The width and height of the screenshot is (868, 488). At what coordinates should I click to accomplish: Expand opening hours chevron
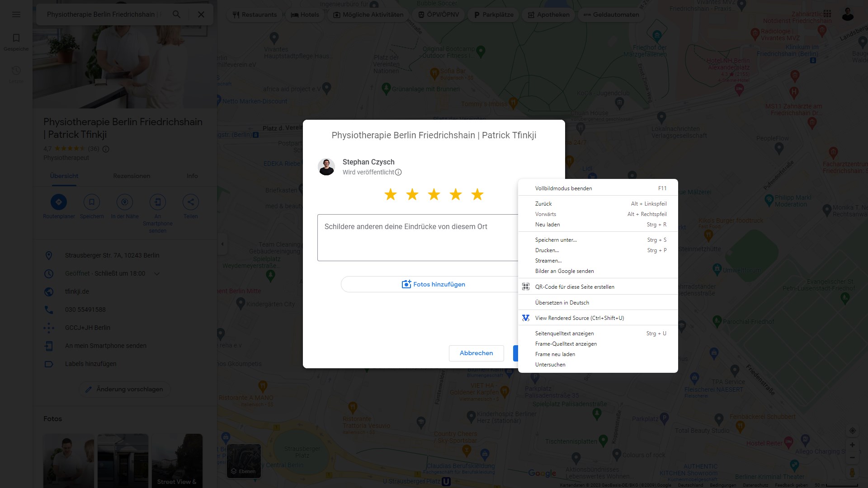pos(157,274)
